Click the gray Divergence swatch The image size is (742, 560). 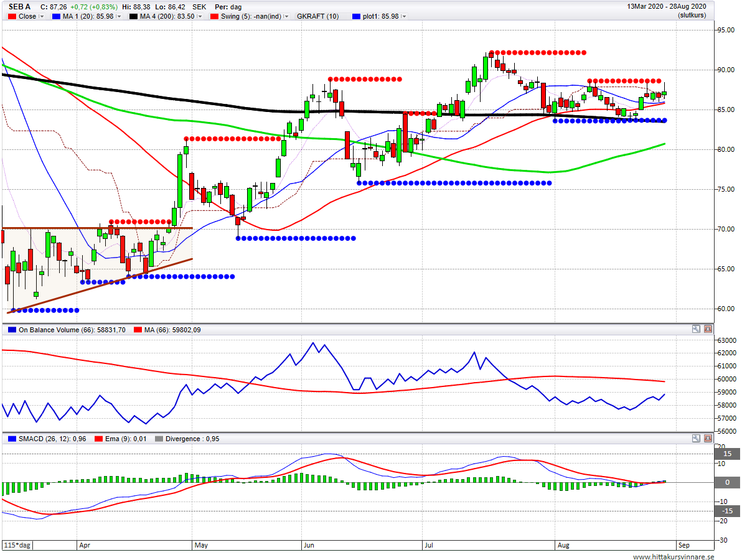tap(159, 439)
